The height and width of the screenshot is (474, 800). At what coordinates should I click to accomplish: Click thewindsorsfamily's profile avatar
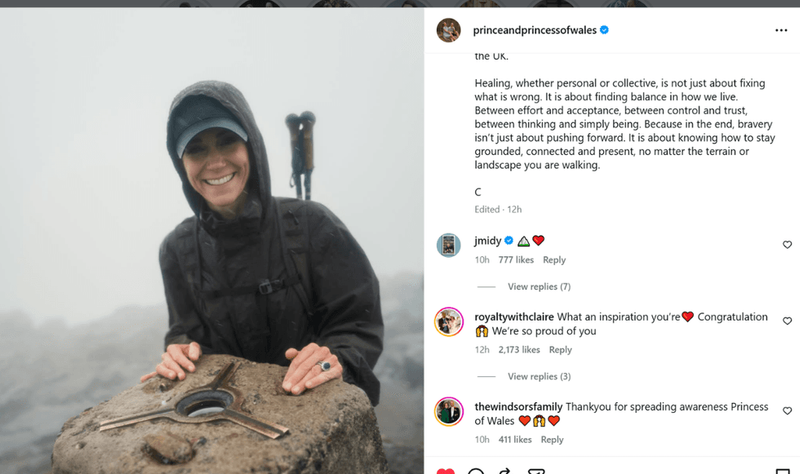pos(448,411)
